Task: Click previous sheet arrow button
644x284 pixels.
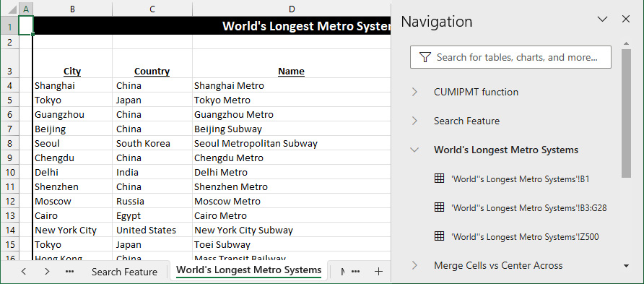Action: [x=24, y=271]
